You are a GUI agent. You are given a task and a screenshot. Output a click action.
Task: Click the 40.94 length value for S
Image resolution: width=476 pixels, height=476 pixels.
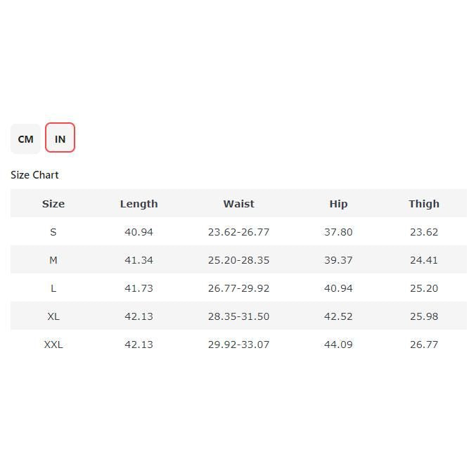click(x=139, y=232)
